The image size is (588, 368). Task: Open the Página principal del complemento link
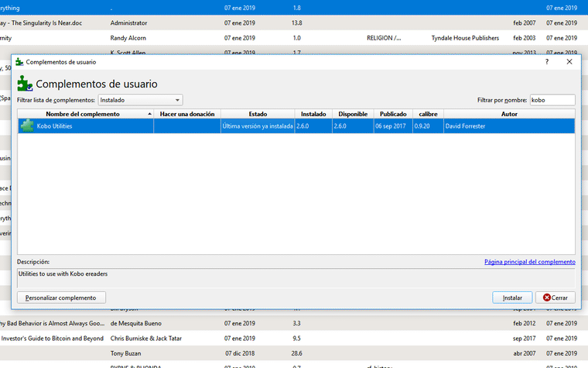click(529, 262)
